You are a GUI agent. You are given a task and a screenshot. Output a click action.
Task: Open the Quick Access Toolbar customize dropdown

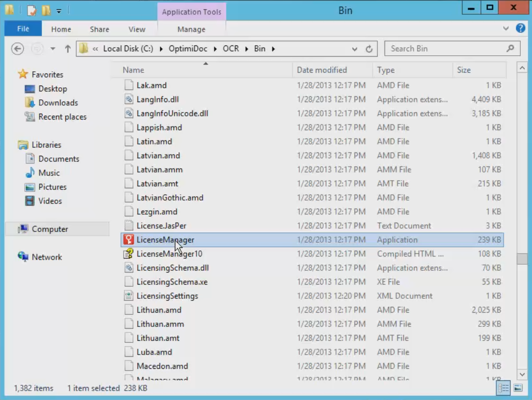point(59,11)
